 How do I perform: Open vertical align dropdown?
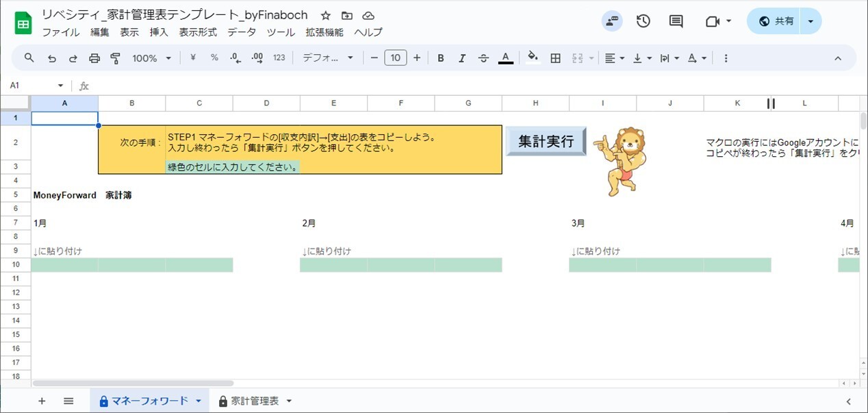[x=642, y=58]
